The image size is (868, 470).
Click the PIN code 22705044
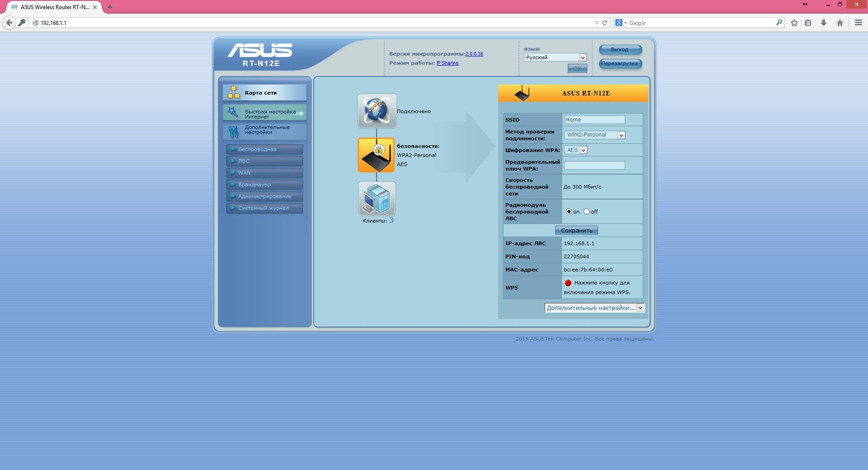[576, 256]
